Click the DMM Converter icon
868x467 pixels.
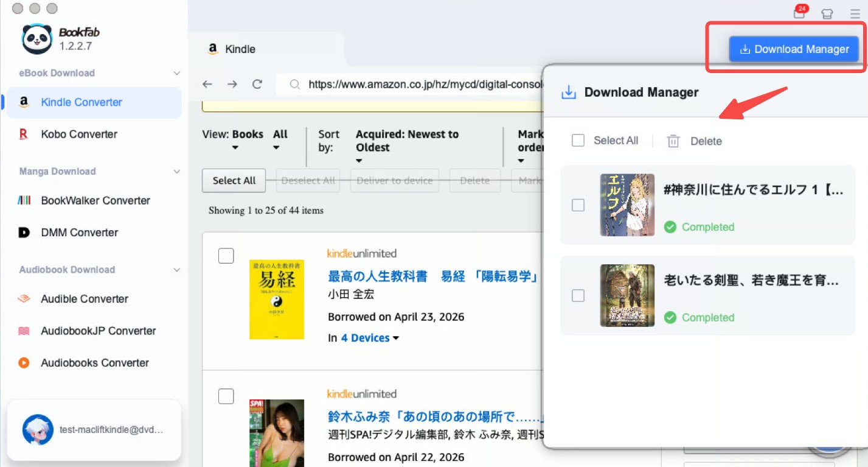coord(24,232)
